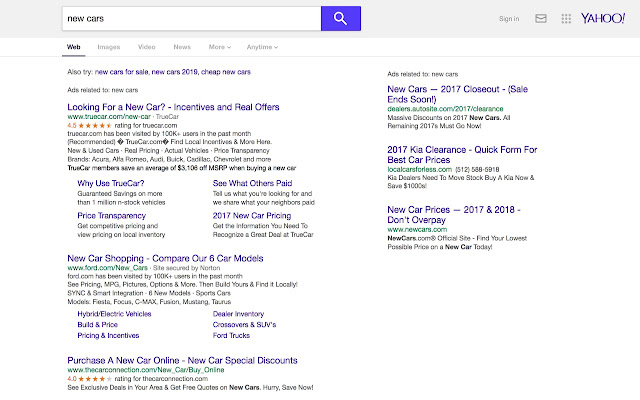The image size is (640, 400).
Task: Open the 'Pricing & Incentives' sitelink
Action: pos(108,336)
